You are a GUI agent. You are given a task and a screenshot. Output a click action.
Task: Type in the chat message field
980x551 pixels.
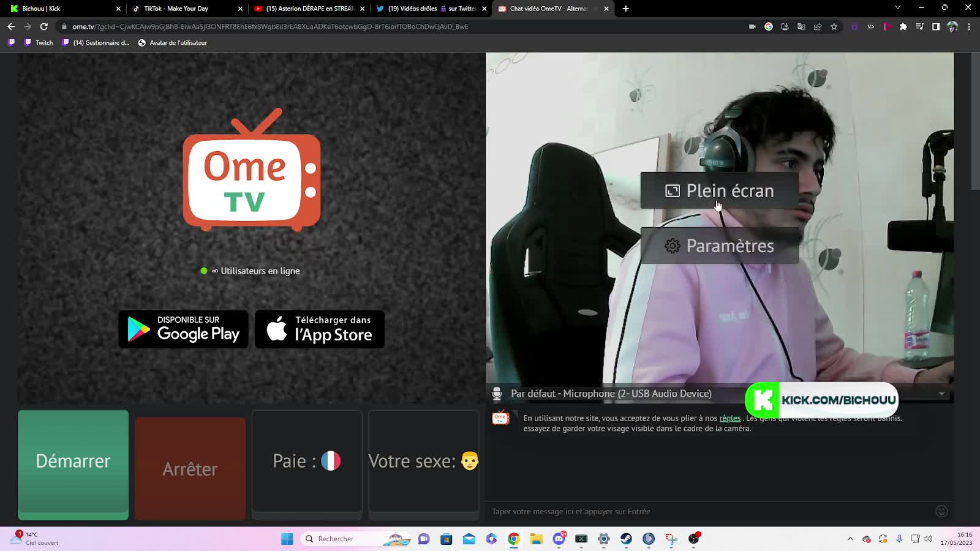pyautogui.click(x=704, y=511)
